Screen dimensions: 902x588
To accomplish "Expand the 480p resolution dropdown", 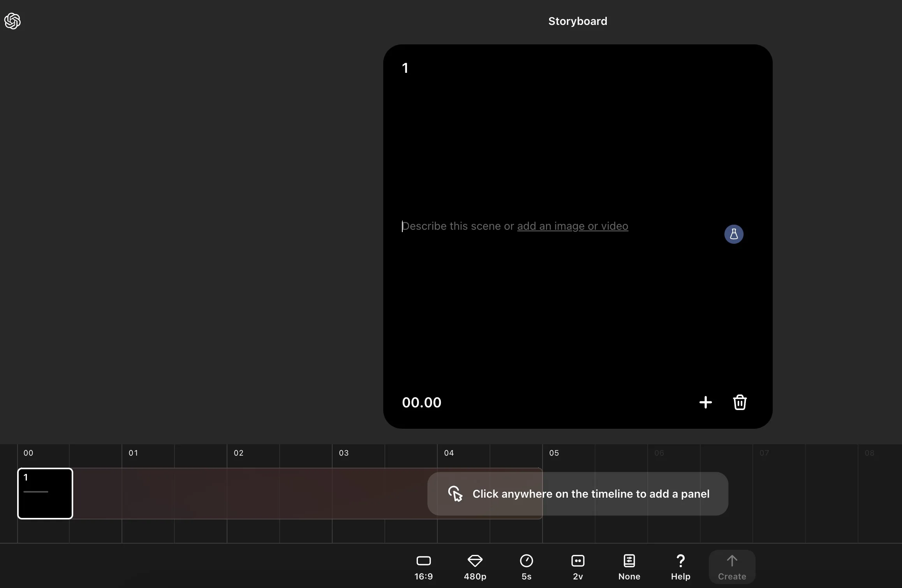I will [x=475, y=567].
